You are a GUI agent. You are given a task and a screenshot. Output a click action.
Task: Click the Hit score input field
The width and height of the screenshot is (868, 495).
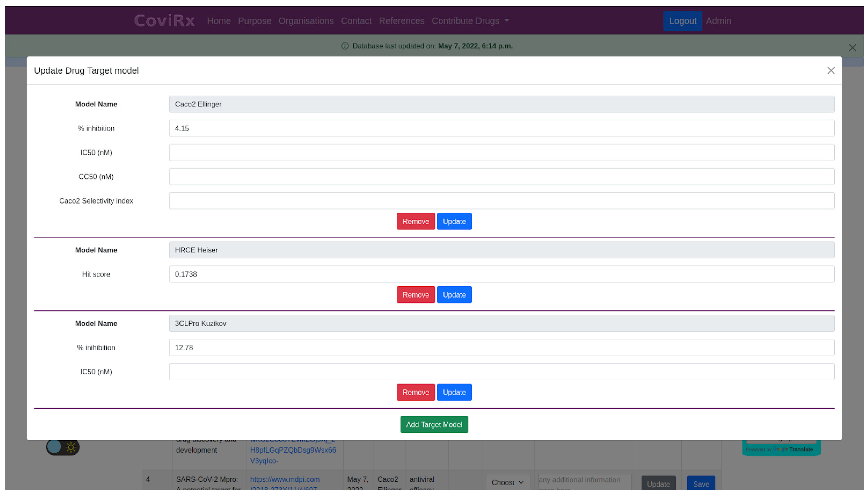(501, 274)
